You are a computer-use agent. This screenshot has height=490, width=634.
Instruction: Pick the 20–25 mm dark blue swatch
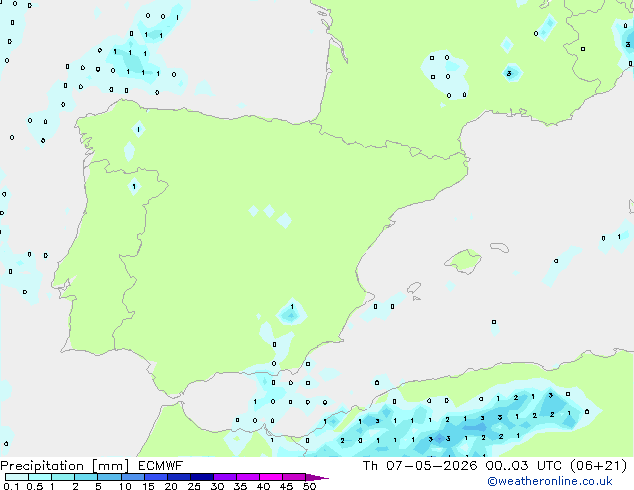(178, 477)
